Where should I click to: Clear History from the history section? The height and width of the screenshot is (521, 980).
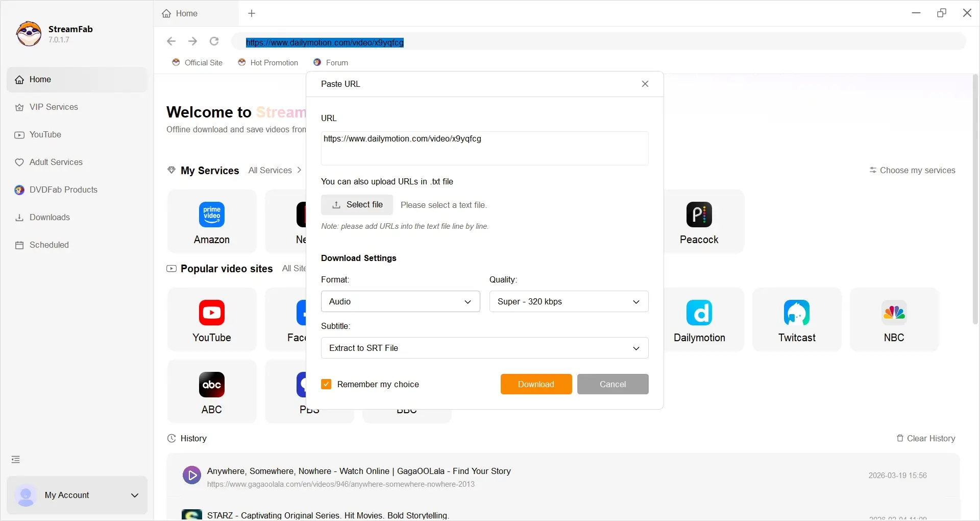(x=926, y=438)
